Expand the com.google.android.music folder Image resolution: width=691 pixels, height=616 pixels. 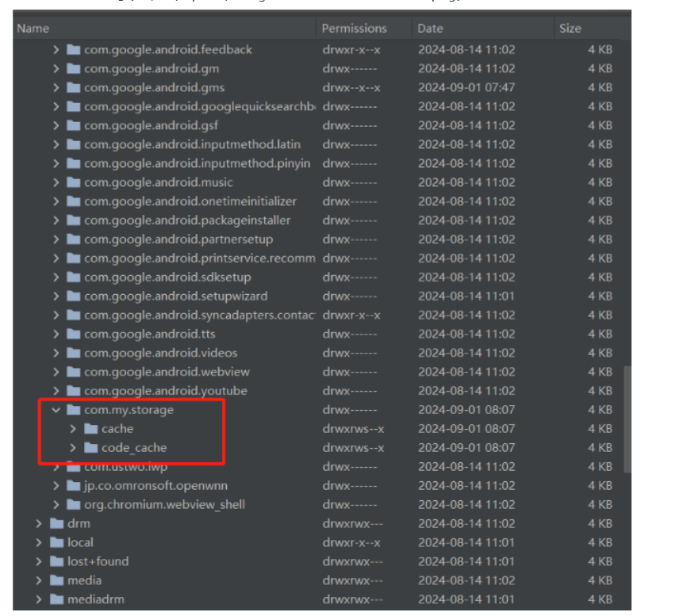pos(56,182)
